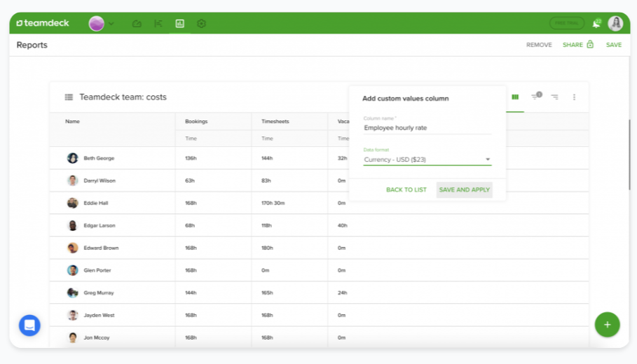Open the user profile avatar menu

615,23
